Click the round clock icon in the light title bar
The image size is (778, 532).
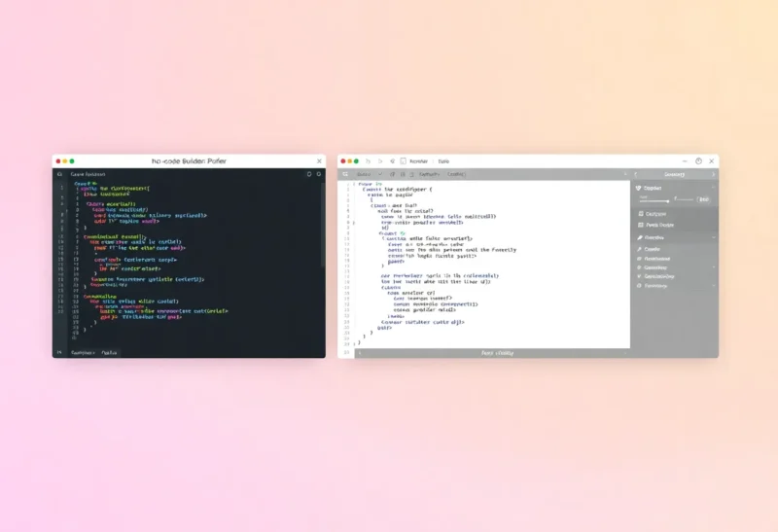[698, 161]
